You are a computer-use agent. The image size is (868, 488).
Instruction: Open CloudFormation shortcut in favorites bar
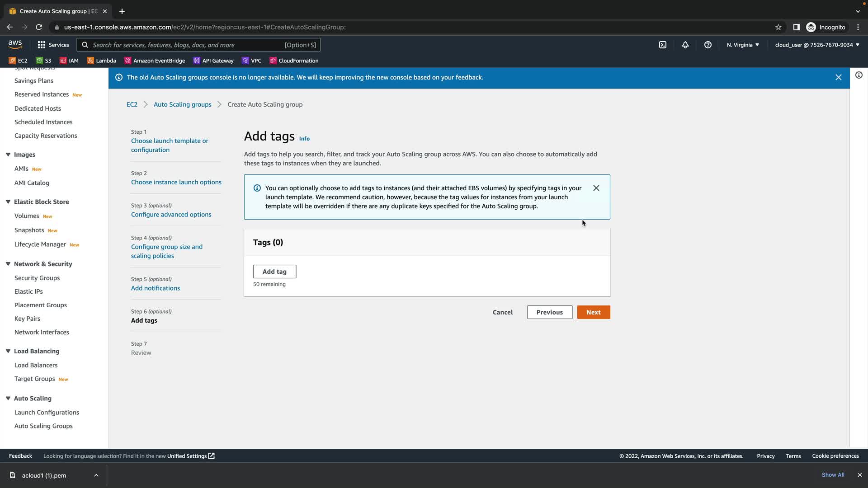tap(294, 61)
